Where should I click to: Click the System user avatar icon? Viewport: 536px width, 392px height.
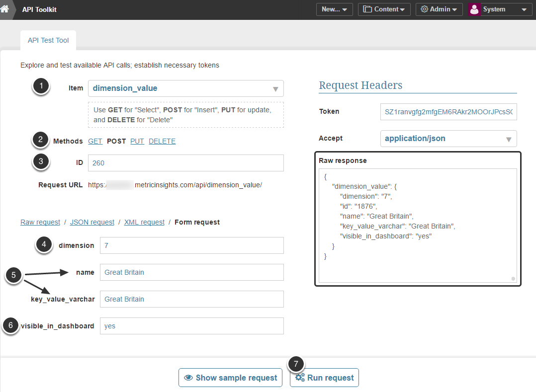pos(475,9)
